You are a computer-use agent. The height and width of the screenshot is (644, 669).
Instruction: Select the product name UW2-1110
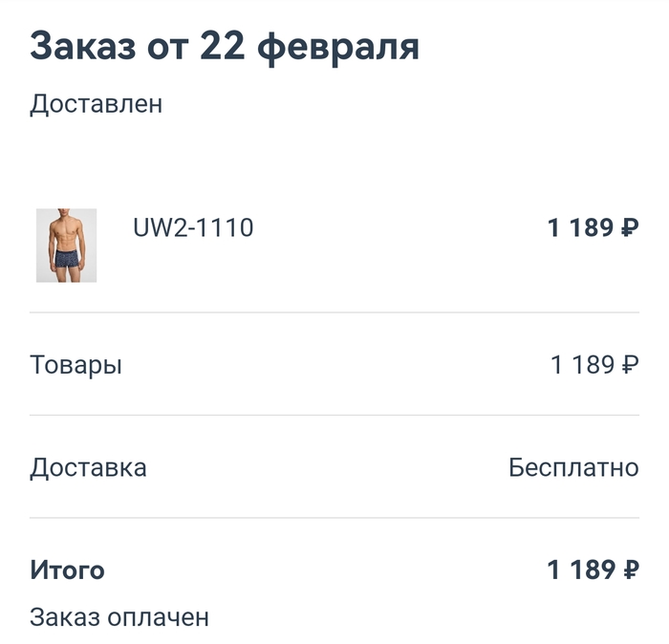(x=193, y=227)
